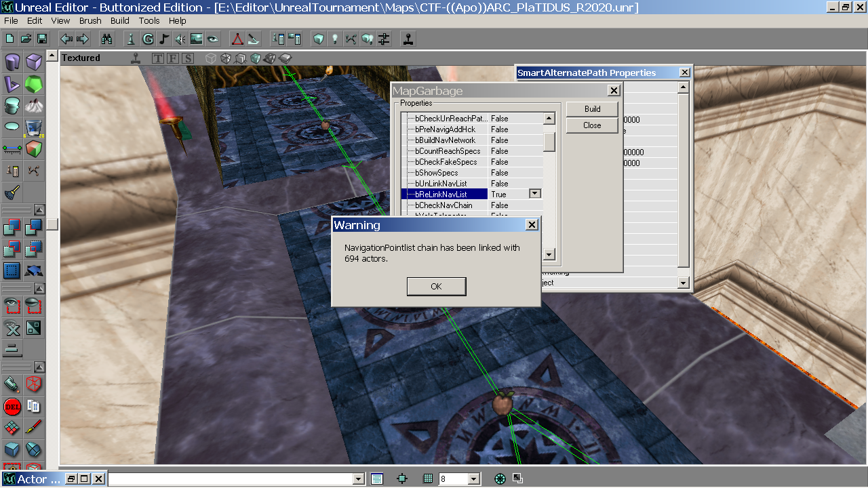Select the terrain brush builder
Image resolution: width=868 pixels, height=488 pixels.
tap(34, 106)
